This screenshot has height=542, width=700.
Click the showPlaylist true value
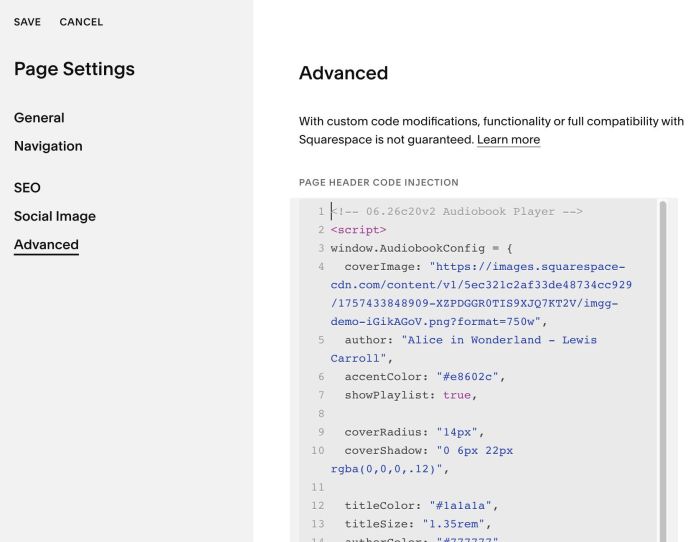click(457, 395)
